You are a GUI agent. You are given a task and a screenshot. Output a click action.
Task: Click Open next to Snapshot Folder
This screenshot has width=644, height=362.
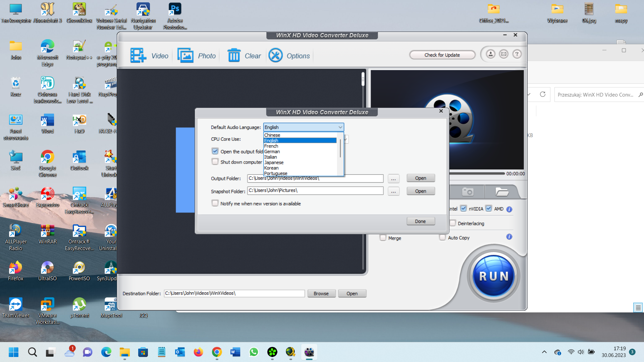421,191
